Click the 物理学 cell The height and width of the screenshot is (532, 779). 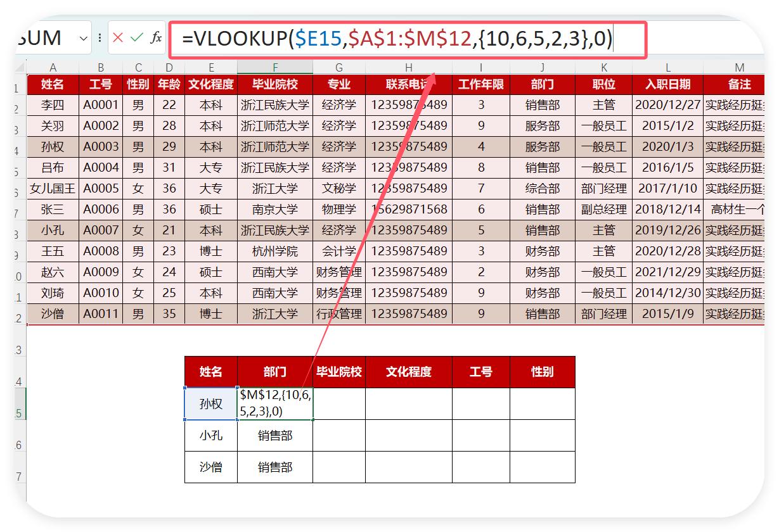(x=339, y=210)
